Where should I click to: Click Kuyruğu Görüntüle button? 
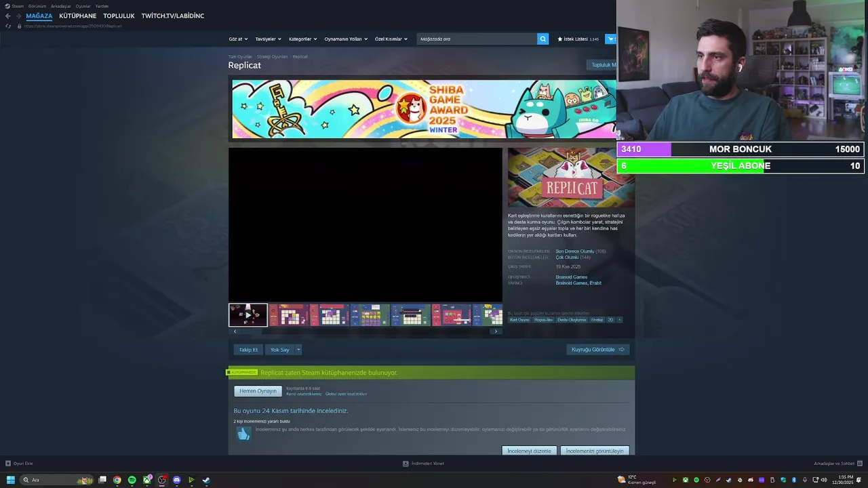(597, 350)
